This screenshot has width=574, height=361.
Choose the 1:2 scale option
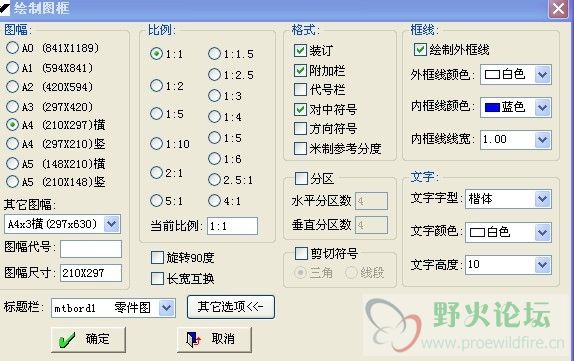[x=156, y=86]
